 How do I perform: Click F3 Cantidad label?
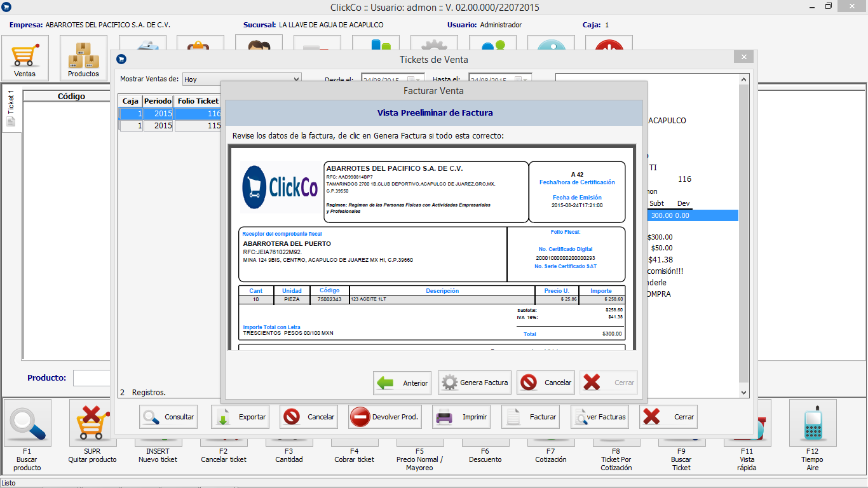[x=289, y=455]
